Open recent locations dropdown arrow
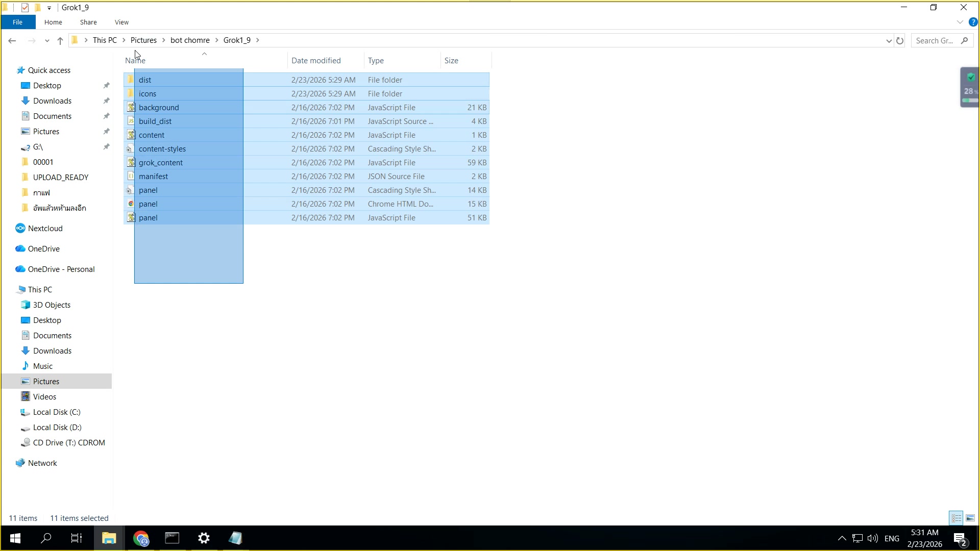 coord(47,41)
